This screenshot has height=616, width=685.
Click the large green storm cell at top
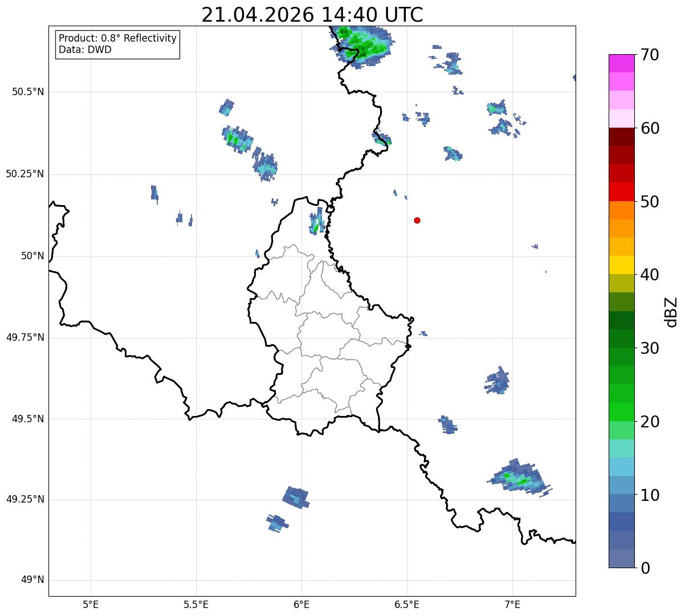361,44
